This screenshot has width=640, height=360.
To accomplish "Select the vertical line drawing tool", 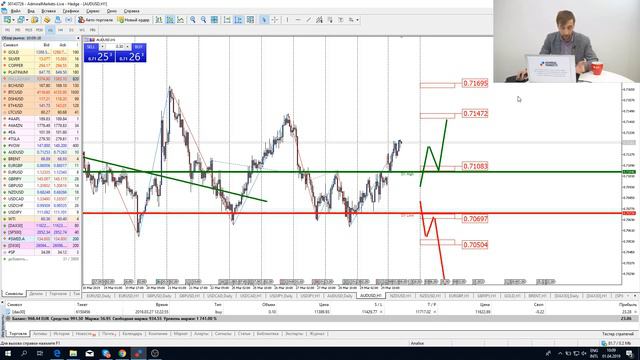I will point(287,20).
